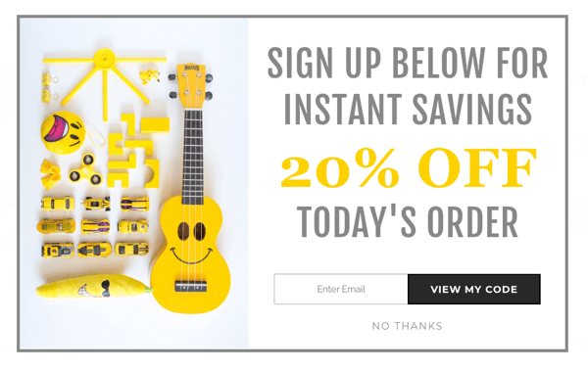The image size is (588, 372).
Task: Click the yellow fidget spinner
Action: pos(86,170)
